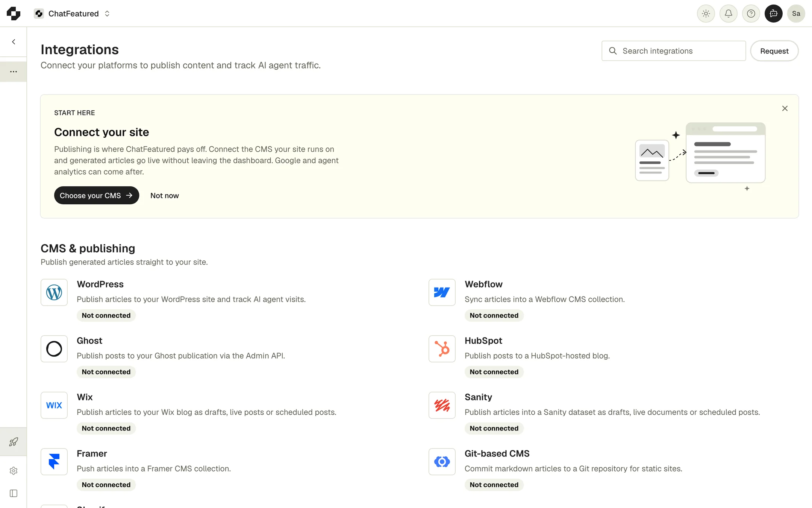
Task: Open the sidebar ellipsis menu
Action: tap(14, 71)
